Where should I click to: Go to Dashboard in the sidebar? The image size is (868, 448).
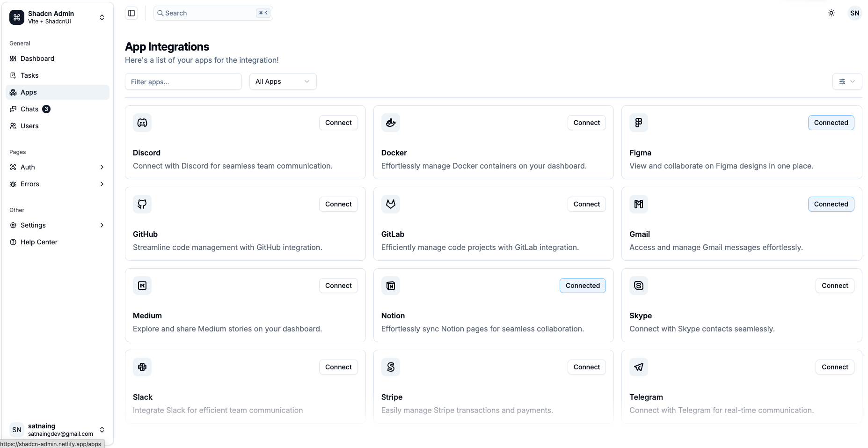coord(37,59)
